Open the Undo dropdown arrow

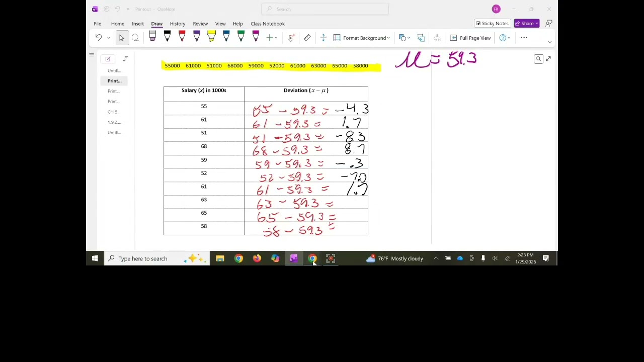pos(108,38)
